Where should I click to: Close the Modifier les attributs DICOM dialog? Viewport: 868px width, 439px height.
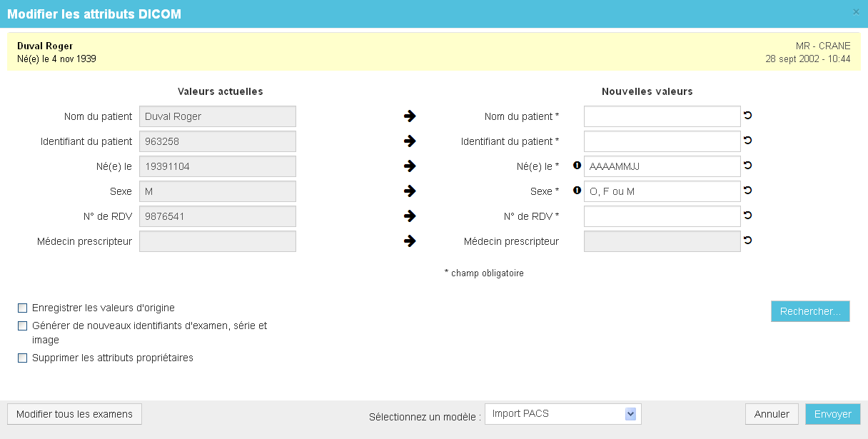point(857,11)
